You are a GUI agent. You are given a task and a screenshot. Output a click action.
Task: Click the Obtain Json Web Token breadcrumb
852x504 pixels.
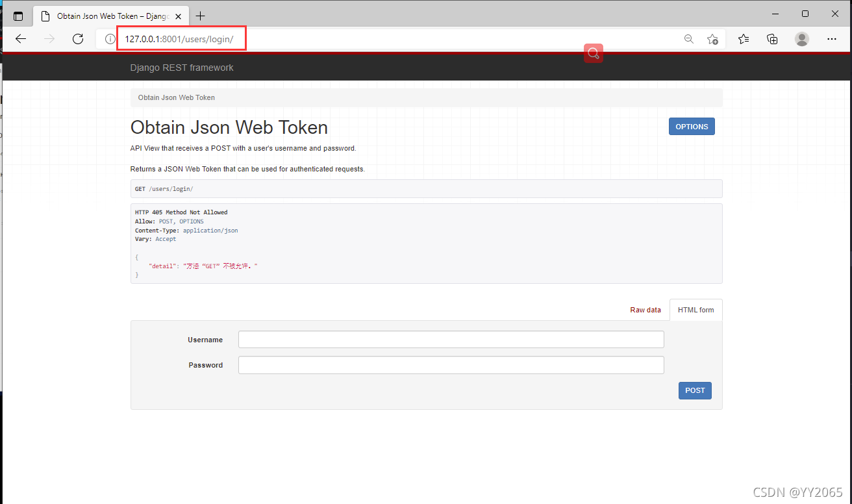pyautogui.click(x=177, y=97)
